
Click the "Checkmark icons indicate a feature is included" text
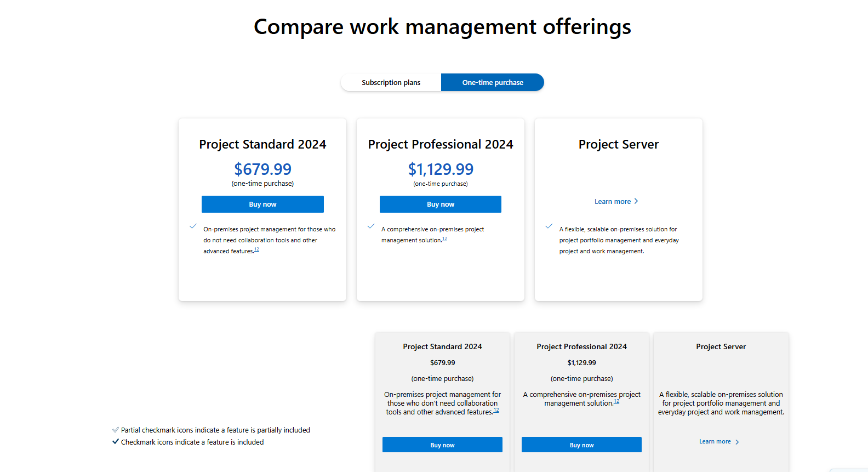[192, 442]
